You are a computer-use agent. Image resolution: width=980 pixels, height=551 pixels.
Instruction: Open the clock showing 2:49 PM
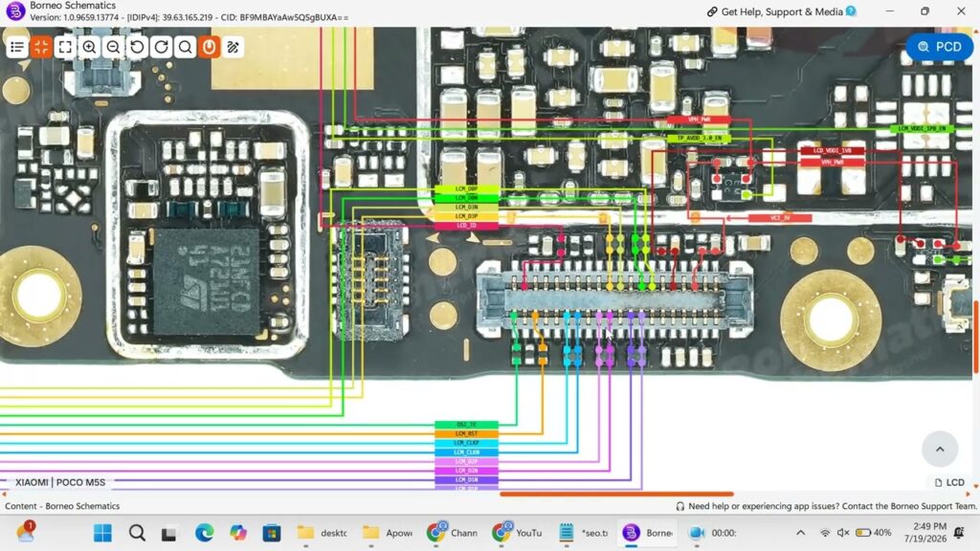(x=925, y=532)
